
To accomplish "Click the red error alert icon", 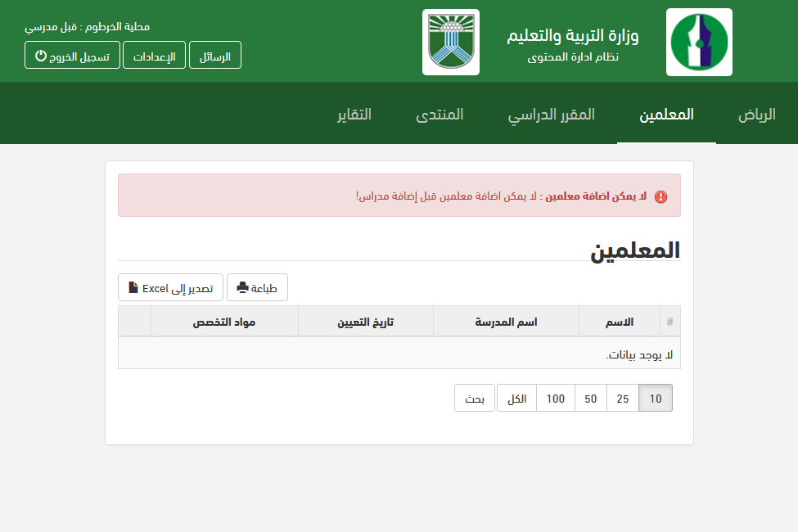I will coord(660,197).
